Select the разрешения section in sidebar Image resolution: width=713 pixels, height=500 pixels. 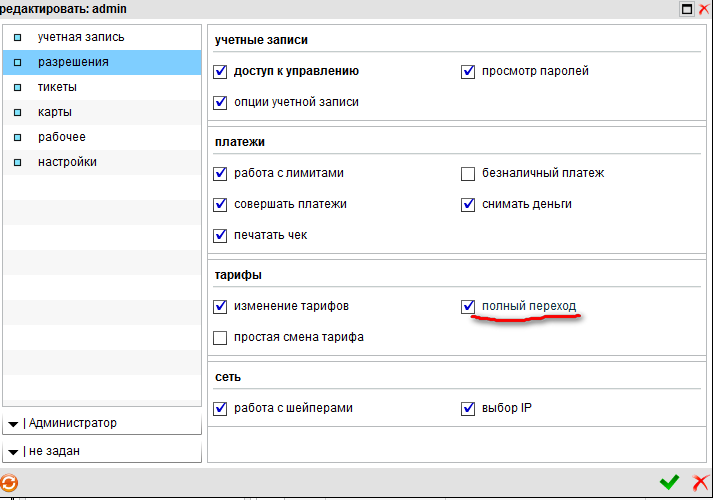[73, 62]
